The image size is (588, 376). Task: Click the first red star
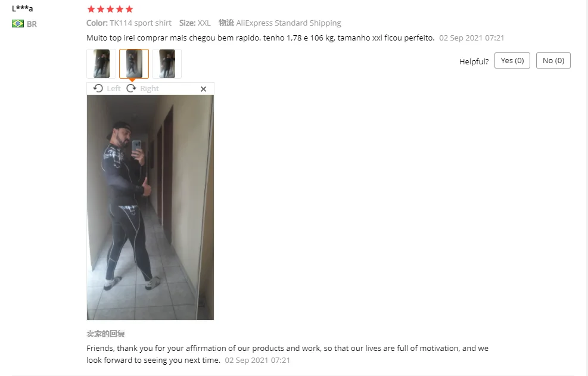point(91,9)
